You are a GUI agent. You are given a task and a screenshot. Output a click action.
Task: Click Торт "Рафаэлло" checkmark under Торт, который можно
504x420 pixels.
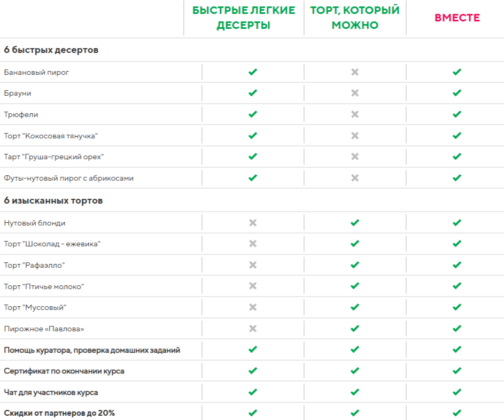[x=354, y=265]
